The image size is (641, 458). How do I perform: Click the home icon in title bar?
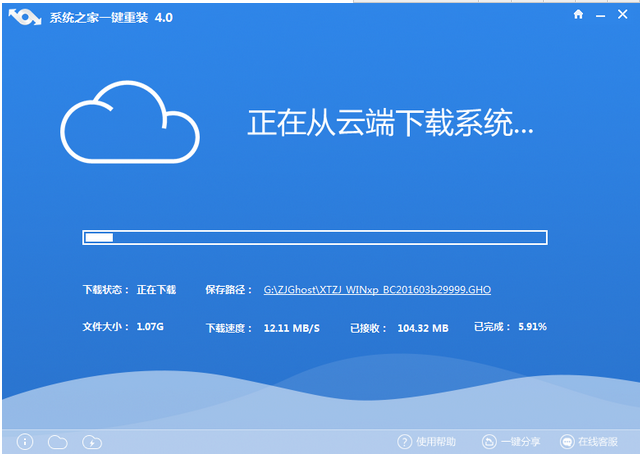tap(578, 16)
